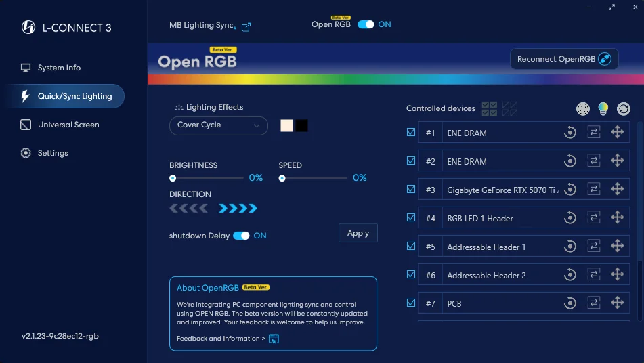Click move icon for Gigabyte GeForce RTX 5070 Ti

click(618, 189)
